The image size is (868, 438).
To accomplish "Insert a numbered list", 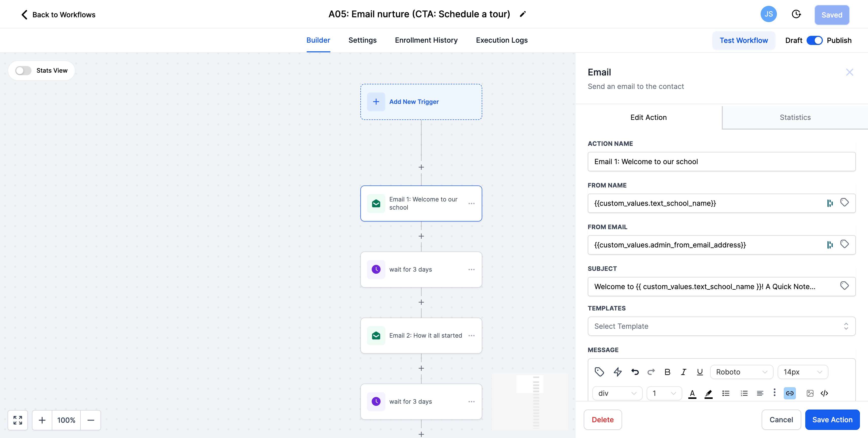I will pyautogui.click(x=744, y=393).
